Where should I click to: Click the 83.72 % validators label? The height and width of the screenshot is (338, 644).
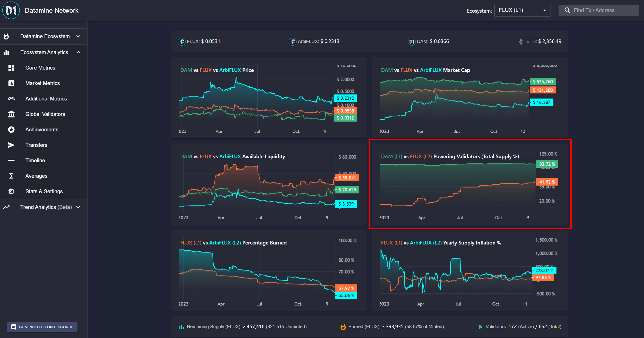pyautogui.click(x=547, y=164)
